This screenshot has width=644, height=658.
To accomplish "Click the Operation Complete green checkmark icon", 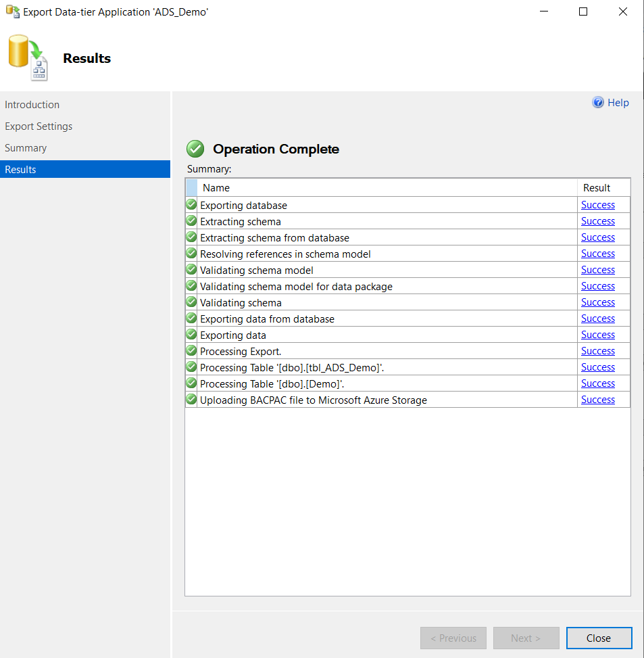I will [x=195, y=149].
